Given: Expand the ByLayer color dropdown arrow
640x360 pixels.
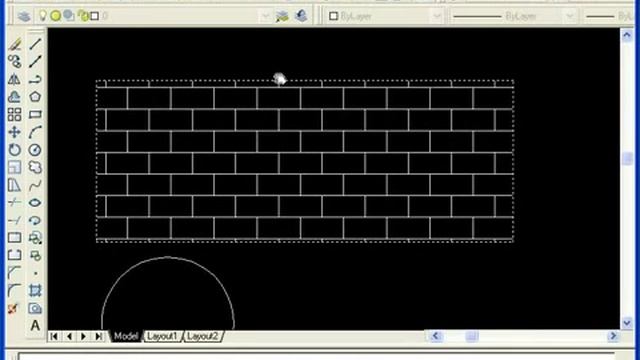Looking at the screenshot, I should (437, 16).
